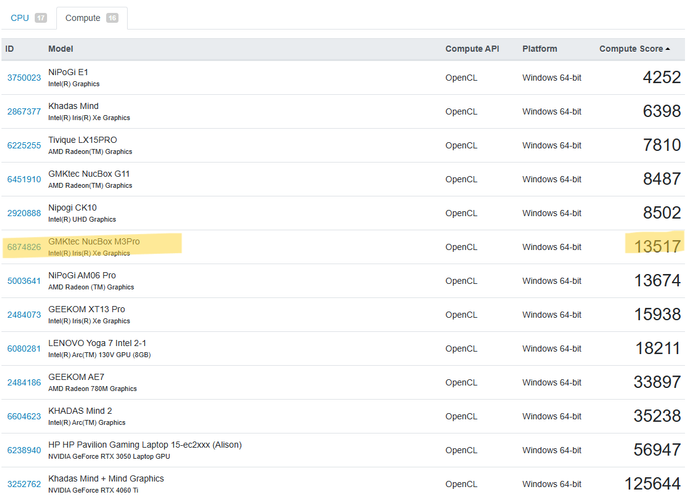This screenshot has width=692, height=500.
Task: Sort by Compute Score column header
Action: click(x=634, y=49)
